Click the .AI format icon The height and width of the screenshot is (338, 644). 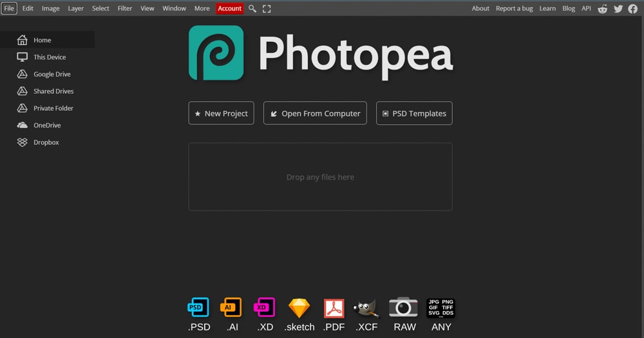[231, 307]
